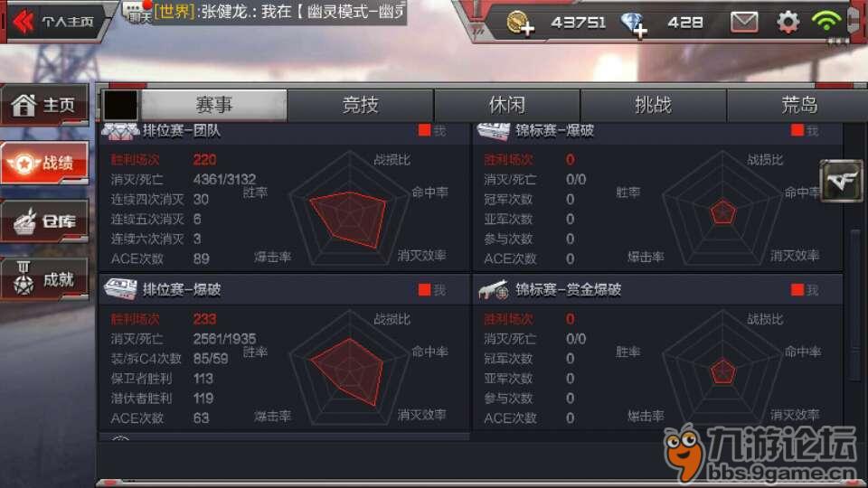The image size is (868, 488).
Task: Open the 成就 achievements sidebar button
Action: tap(44, 279)
